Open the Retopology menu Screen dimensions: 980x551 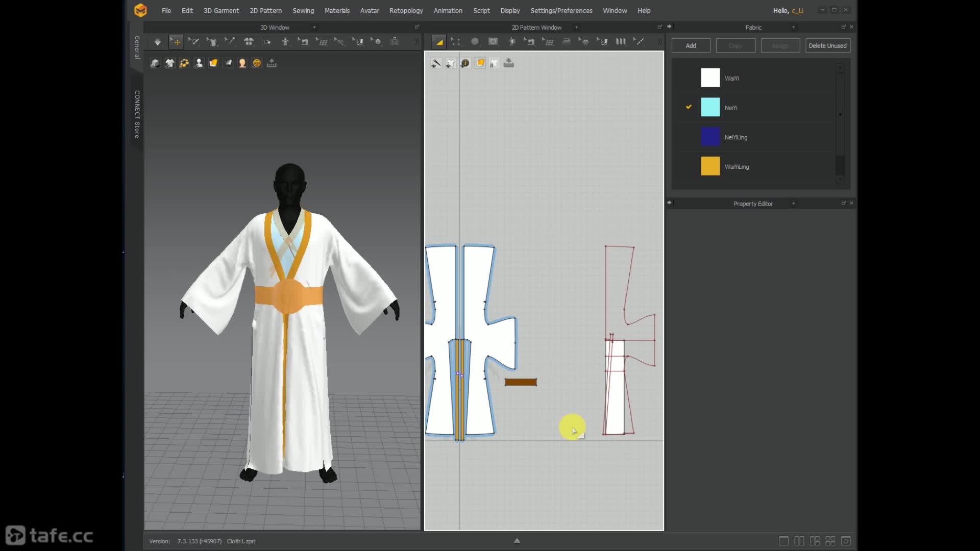pyautogui.click(x=406, y=11)
